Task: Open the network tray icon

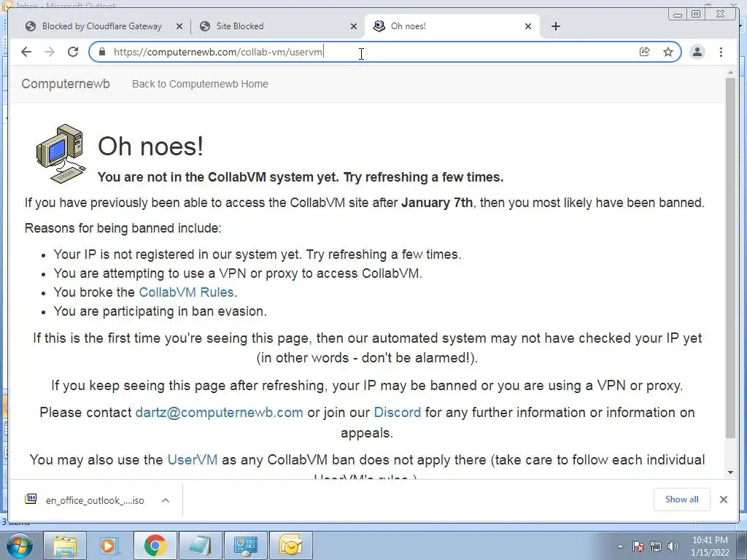Action: click(656, 546)
